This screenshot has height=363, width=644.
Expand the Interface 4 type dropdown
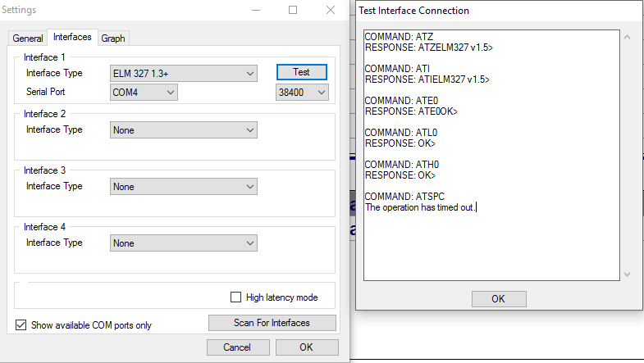click(x=184, y=243)
